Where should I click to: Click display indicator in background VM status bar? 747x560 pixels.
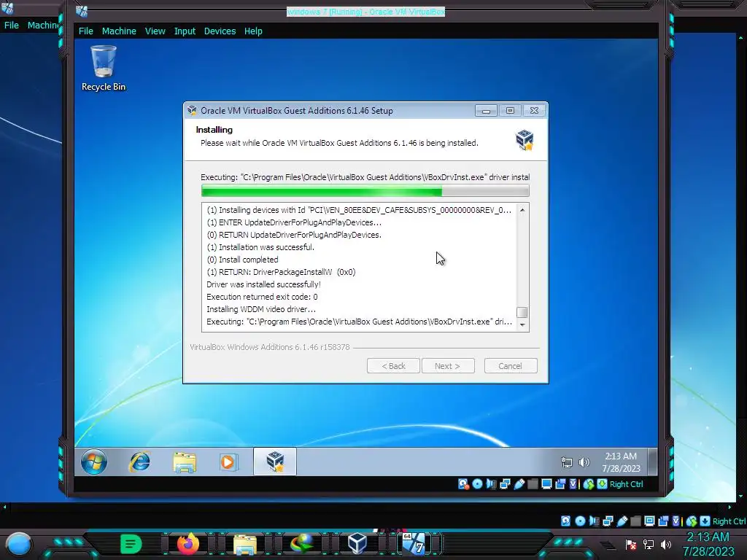point(650,521)
